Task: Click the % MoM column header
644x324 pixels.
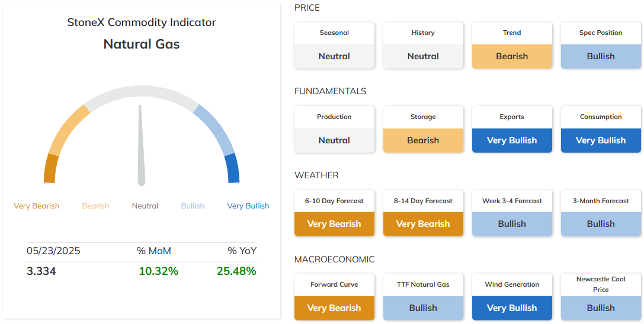Action: [154, 251]
